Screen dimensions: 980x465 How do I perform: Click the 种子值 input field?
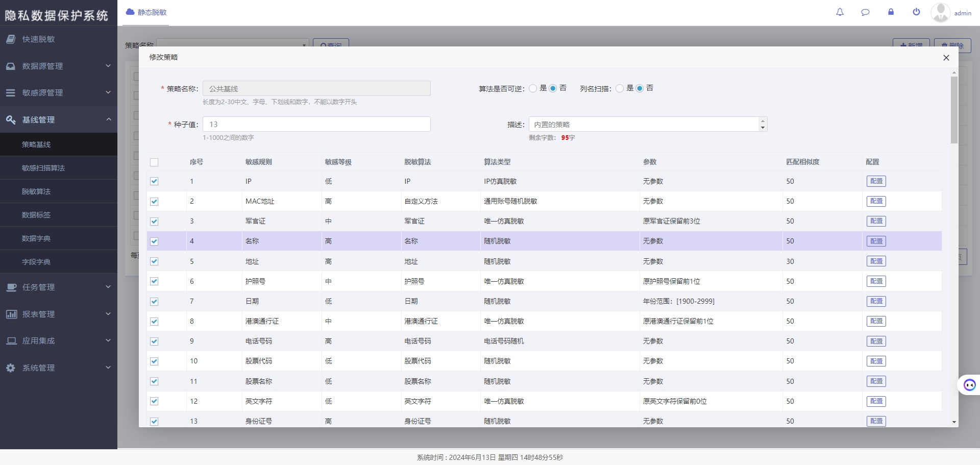(x=316, y=124)
